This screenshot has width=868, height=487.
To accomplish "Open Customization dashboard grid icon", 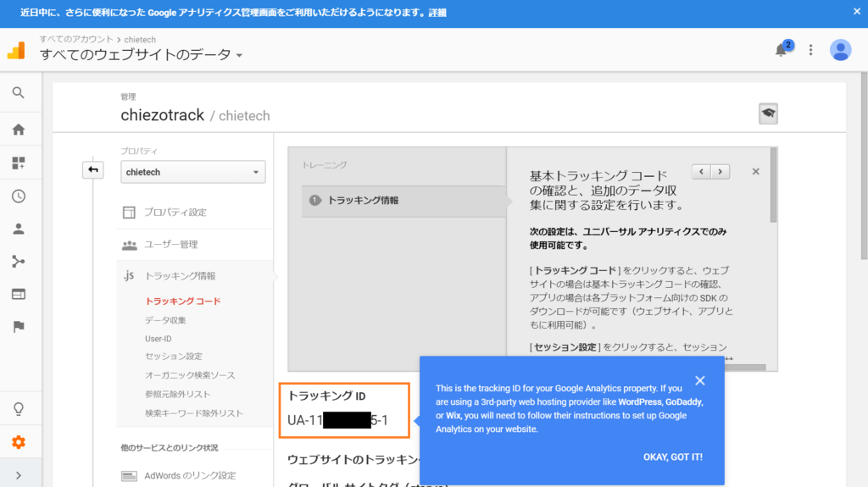I will [19, 163].
